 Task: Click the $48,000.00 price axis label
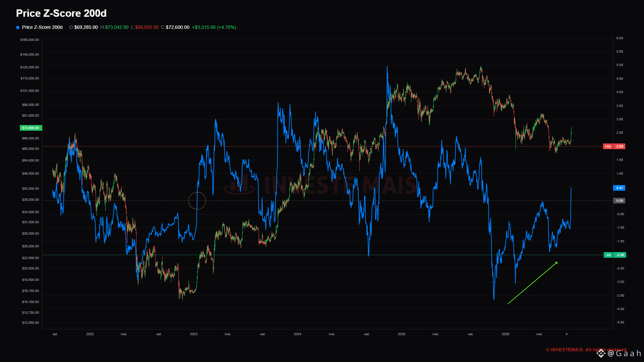(x=31, y=173)
